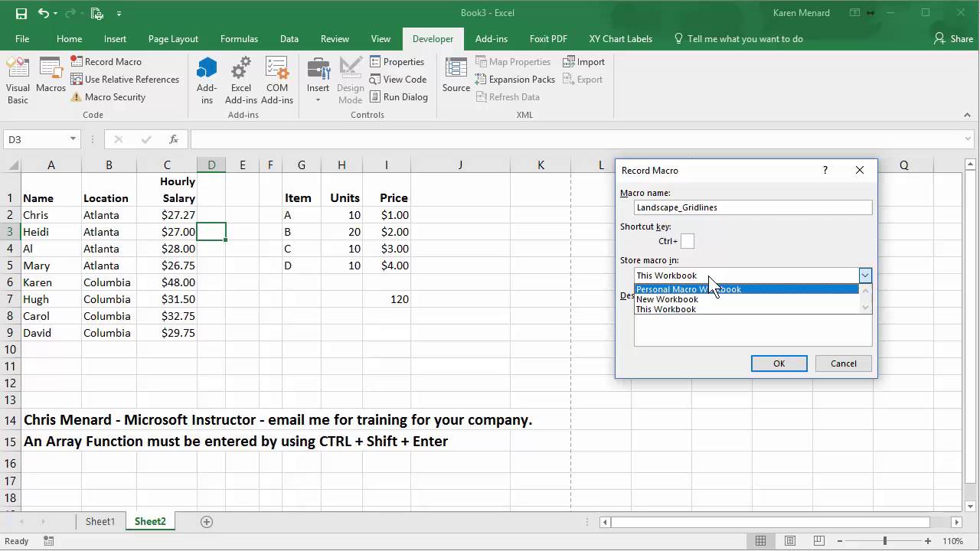This screenshot has height=551, width=980.
Task: Open the Visual Basic editor
Action: pyautogui.click(x=18, y=80)
